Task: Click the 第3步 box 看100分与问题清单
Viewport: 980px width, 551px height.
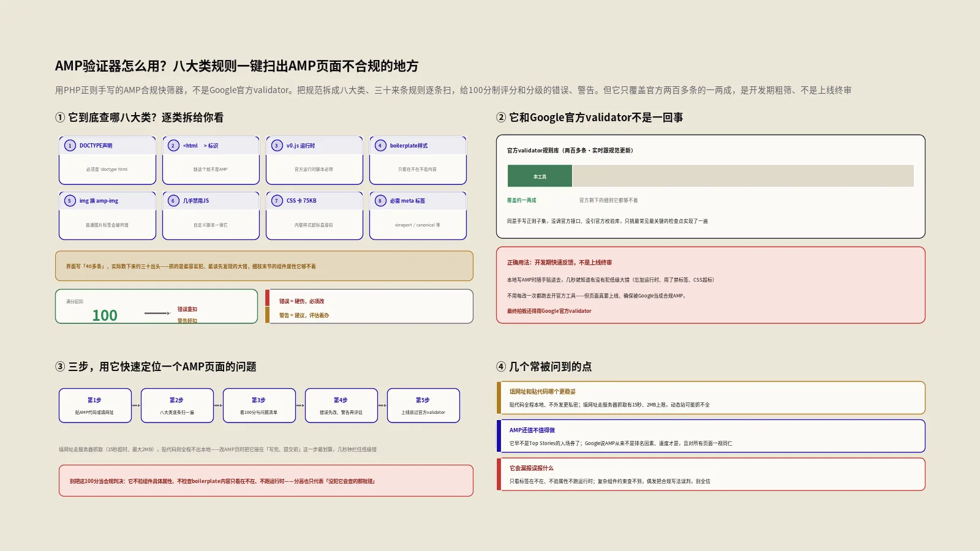Action: 259,405
